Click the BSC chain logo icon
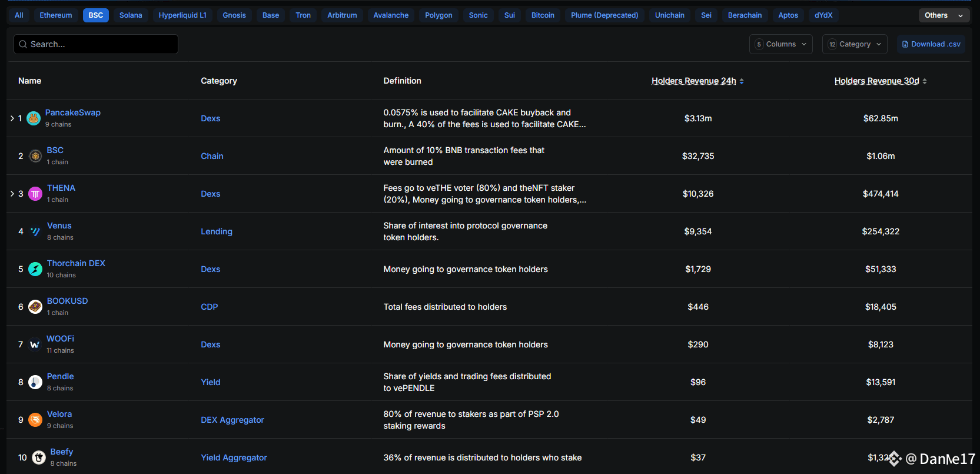The image size is (980, 474). 36,156
